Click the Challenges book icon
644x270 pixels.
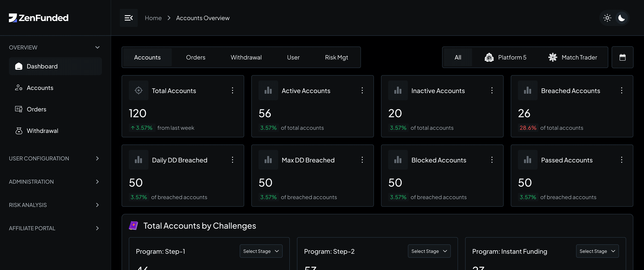(133, 226)
